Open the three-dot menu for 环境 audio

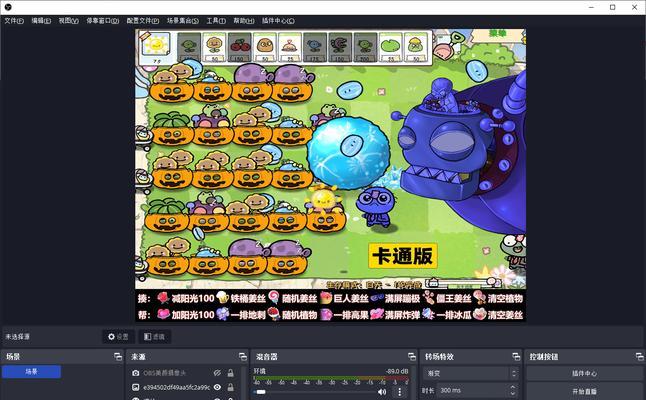pyautogui.click(x=399, y=392)
